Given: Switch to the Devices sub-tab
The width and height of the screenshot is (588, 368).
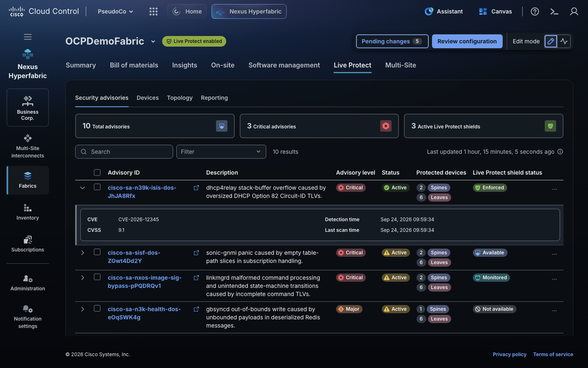Looking at the screenshot, I should point(148,98).
